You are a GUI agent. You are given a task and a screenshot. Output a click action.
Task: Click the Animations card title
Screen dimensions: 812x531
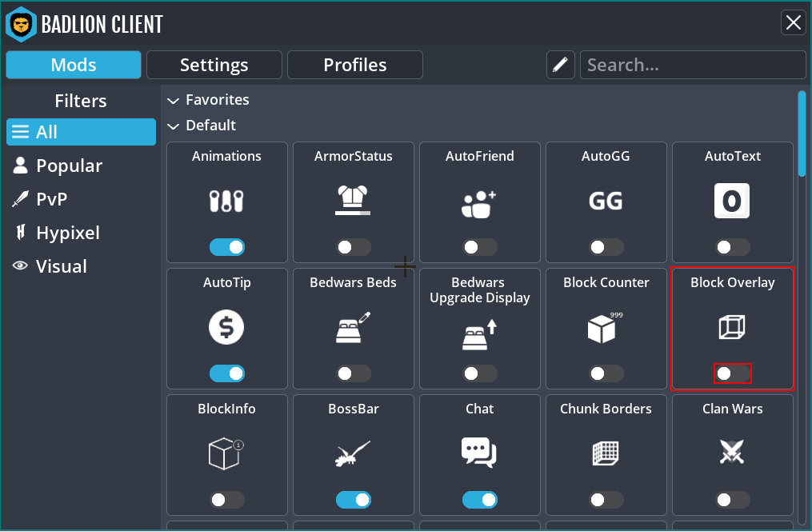pyautogui.click(x=226, y=156)
